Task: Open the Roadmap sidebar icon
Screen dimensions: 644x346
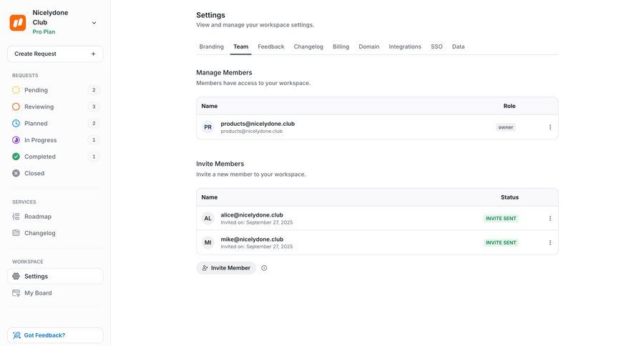Action: 16,217
